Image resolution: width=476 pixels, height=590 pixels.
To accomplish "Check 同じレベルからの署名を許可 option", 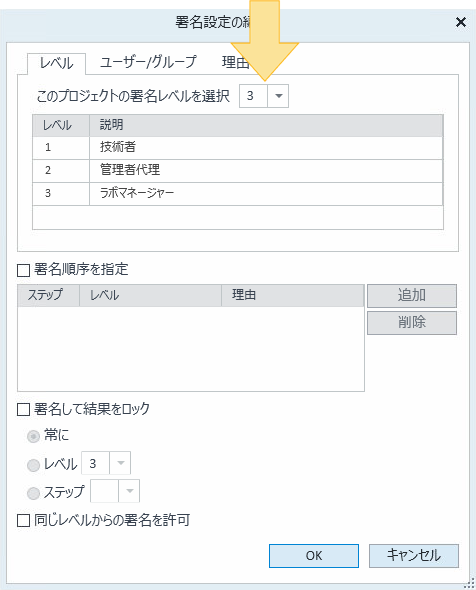I will point(23,521).
